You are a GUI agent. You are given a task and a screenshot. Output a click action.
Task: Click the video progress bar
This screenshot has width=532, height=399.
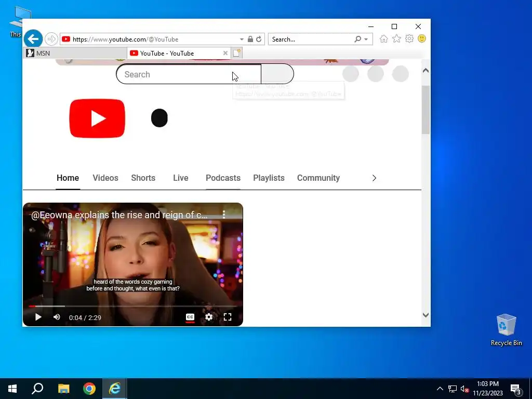click(132, 306)
